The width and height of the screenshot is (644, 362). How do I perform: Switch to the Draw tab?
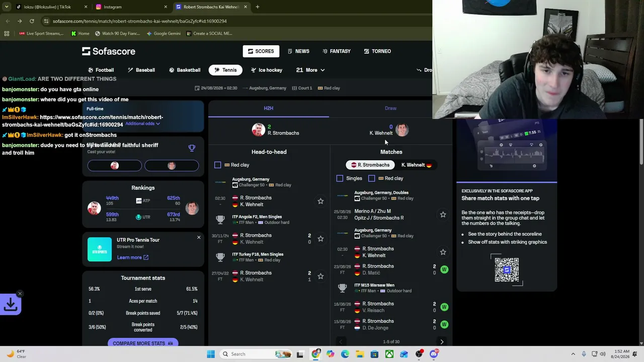pyautogui.click(x=390, y=108)
